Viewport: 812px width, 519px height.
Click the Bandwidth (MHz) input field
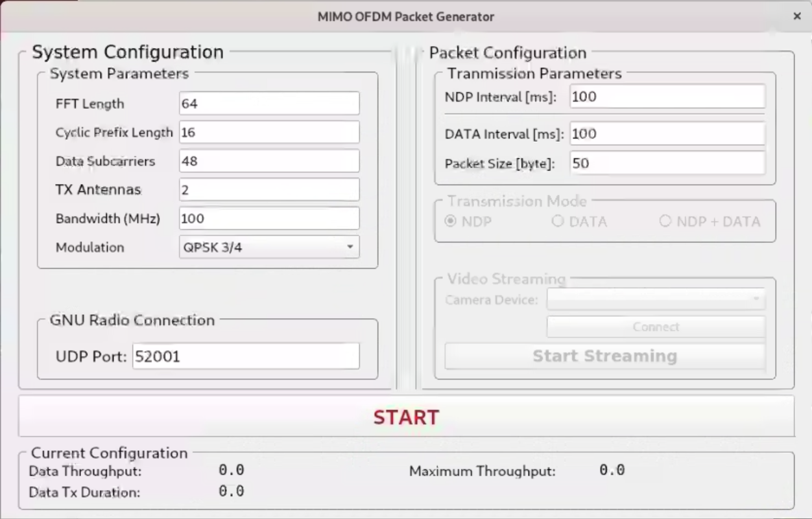point(269,218)
